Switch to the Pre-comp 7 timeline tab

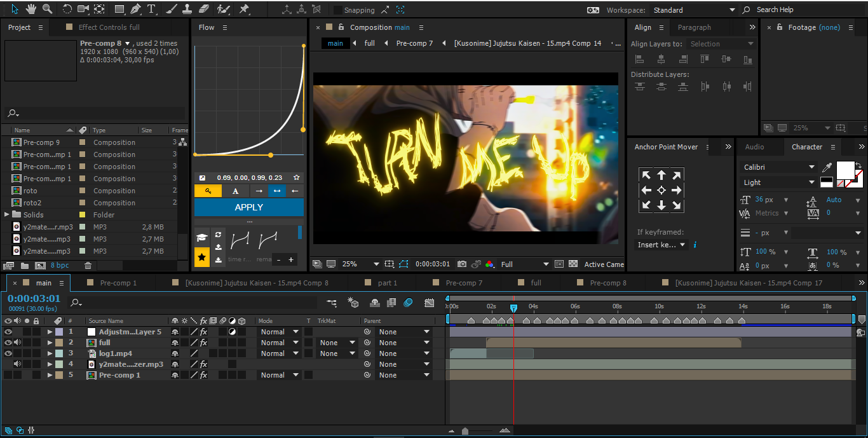464,283
